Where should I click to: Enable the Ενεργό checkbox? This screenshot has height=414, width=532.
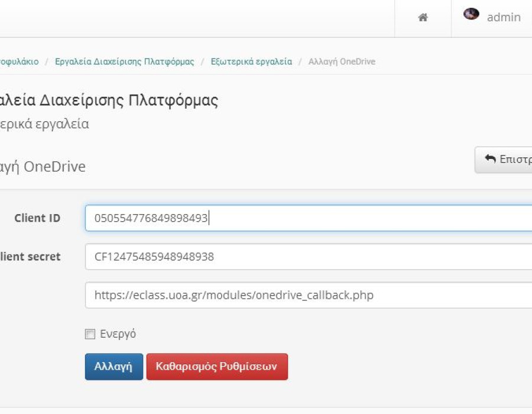pyautogui.click(x=90, y=334)
